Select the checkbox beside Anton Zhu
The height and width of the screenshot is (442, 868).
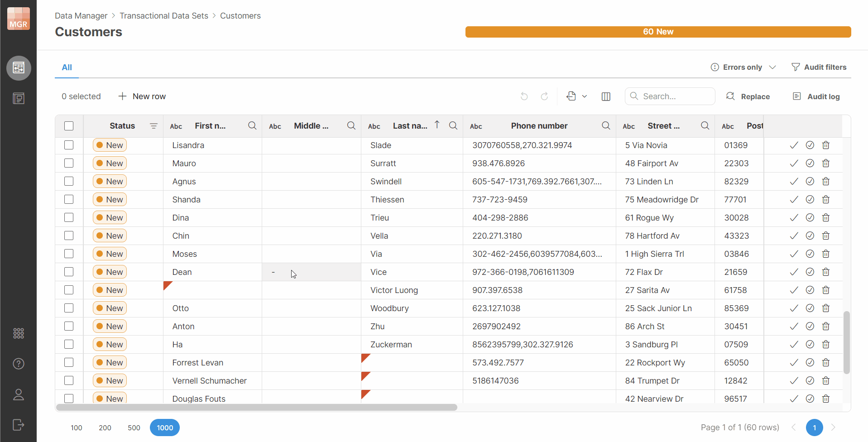point(69,326)
